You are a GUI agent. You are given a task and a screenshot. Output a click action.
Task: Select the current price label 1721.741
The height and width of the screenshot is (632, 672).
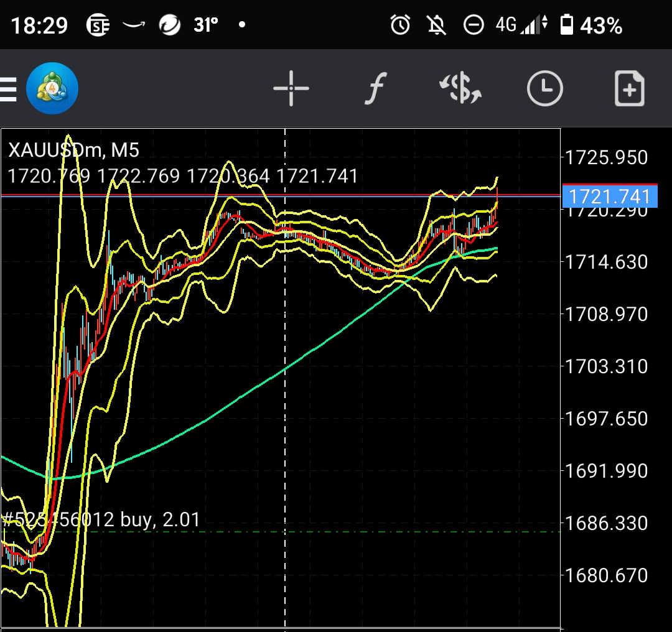pyautogui.click(x=609, y=197)
